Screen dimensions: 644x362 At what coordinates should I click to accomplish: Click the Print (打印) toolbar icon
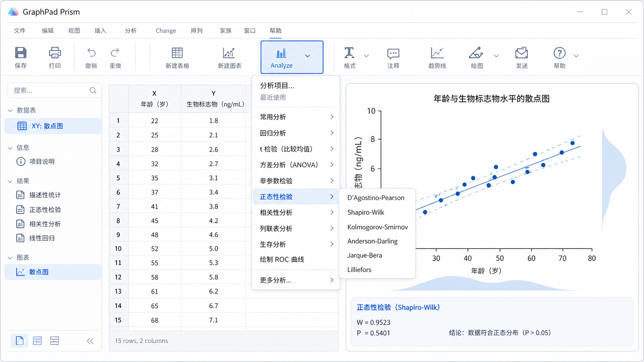pos(55,53)
